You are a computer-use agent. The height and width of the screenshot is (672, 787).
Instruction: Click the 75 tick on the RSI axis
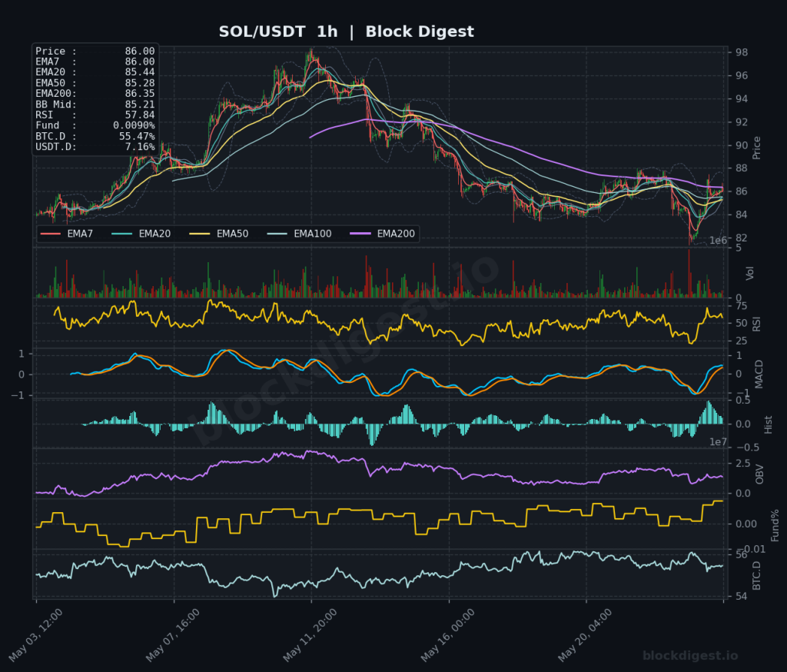[741, 306]
